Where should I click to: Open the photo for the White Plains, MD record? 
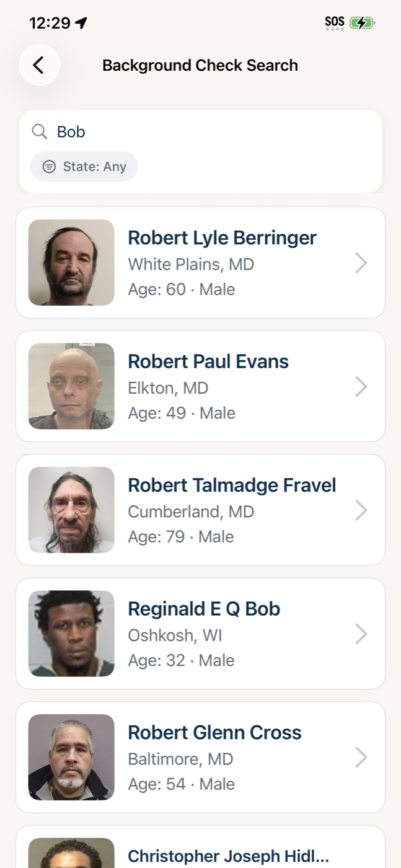coord(71,263)
